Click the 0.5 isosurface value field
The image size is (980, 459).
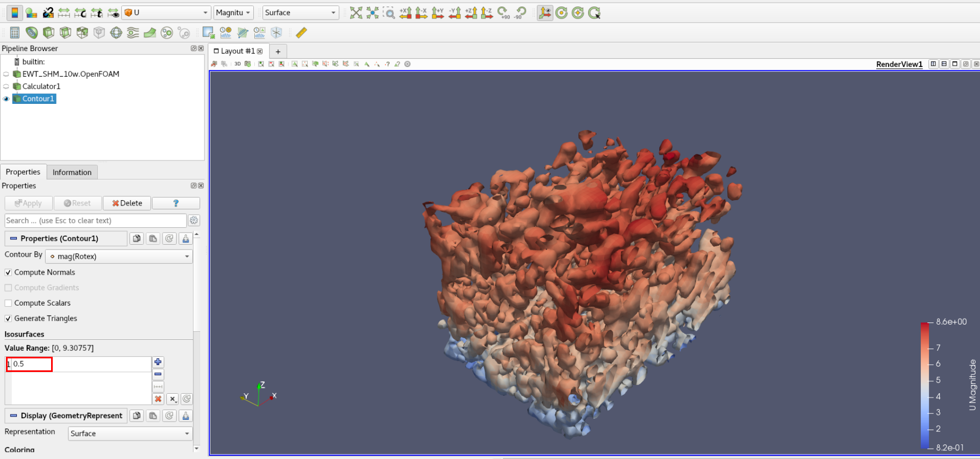tap(30, 364)
